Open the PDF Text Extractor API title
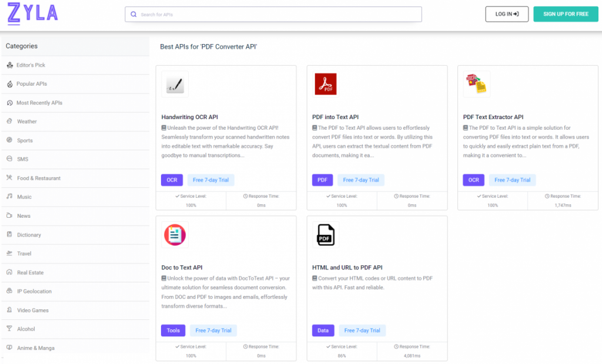Viewport: 602px width, 364px height. [x=493, y=117]
